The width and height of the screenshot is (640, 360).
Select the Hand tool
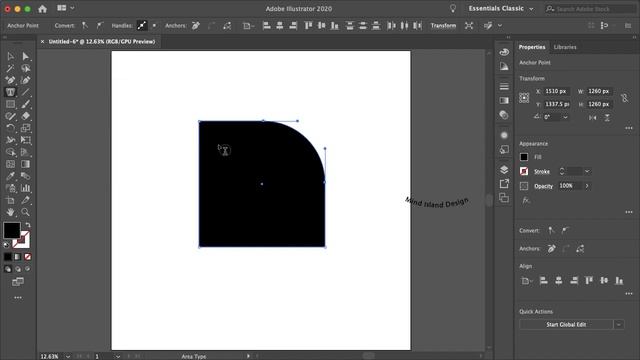tap(10, 212)
